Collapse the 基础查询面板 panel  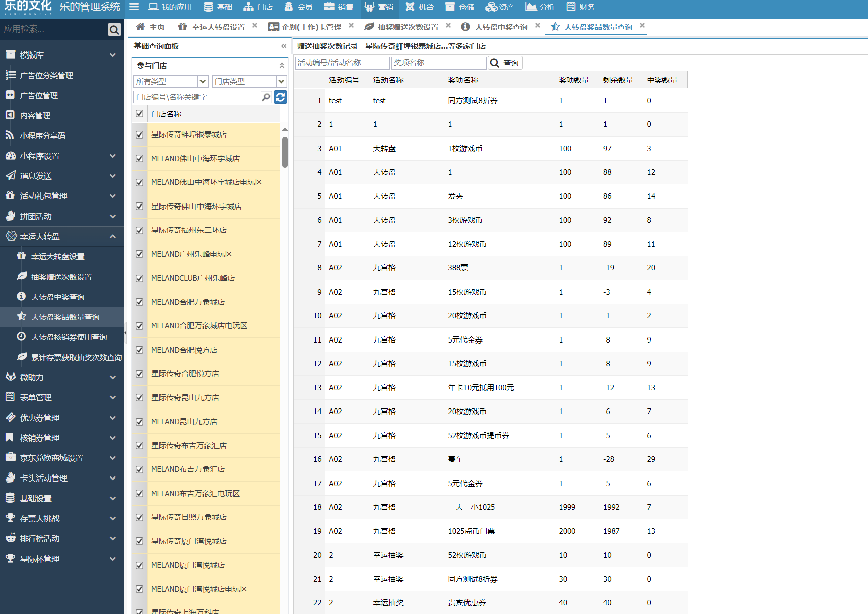[x=284, y=46]
